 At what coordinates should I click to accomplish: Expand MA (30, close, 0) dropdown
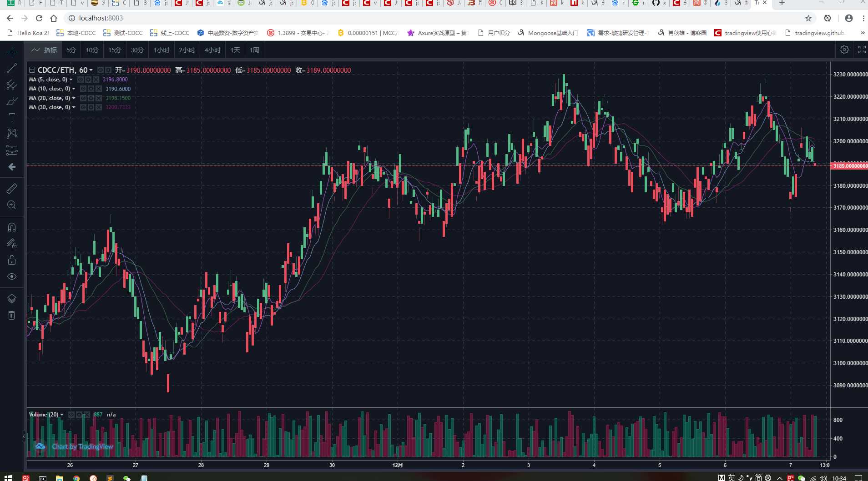click(x=74, y=107)
